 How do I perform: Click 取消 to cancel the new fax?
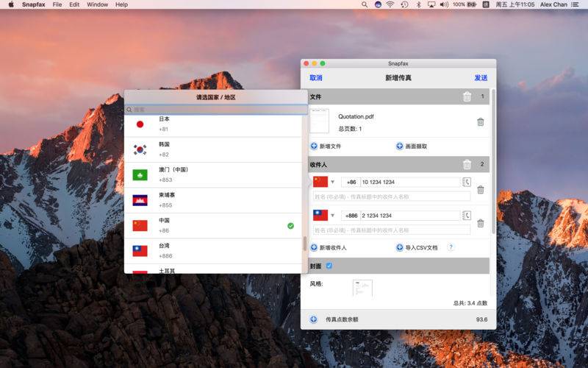point(316,78)
